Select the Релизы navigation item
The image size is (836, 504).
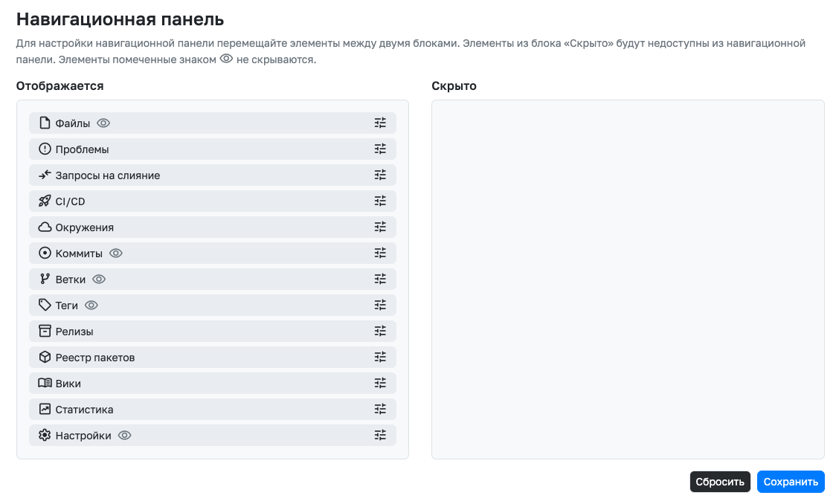[x=74, y=332]
